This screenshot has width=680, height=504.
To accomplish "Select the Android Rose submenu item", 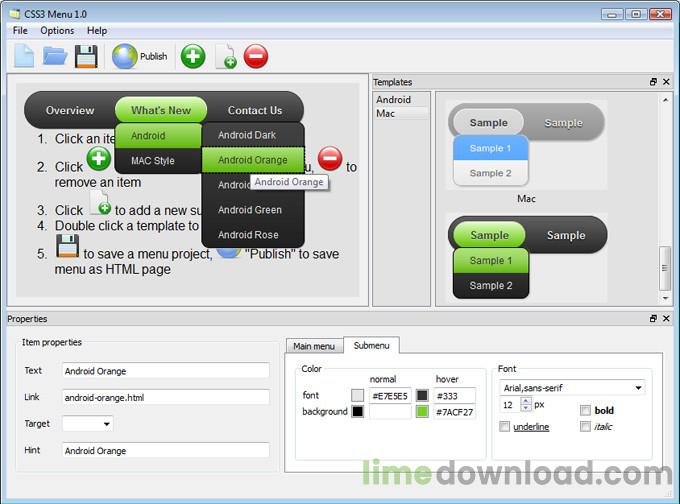I will click(253, 235).
